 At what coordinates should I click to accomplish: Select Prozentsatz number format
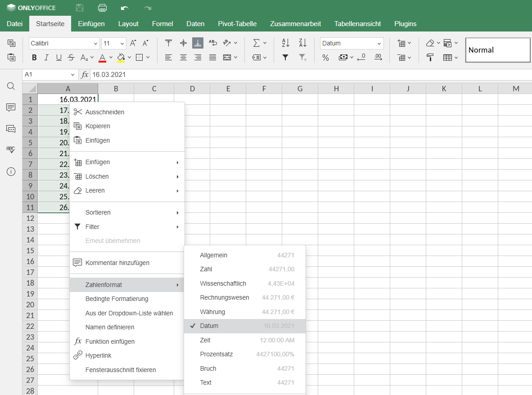[245, 355]
